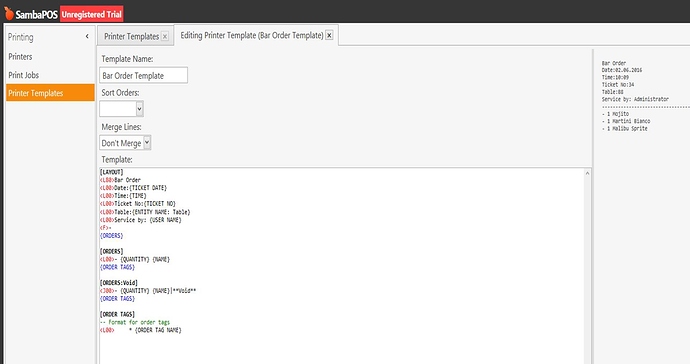The width and height of the screenshot is (690, 364).
Task: Switch to the Printer Templates tab
Action: pos(131,37)
